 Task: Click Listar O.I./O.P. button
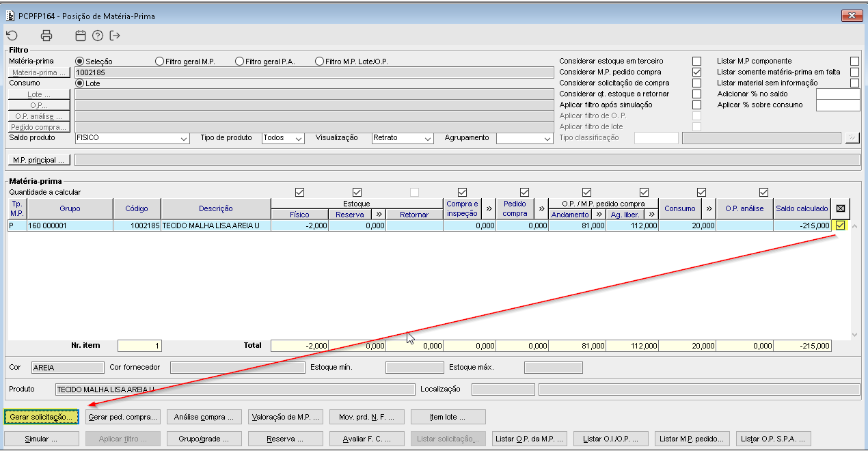point(611,439)
